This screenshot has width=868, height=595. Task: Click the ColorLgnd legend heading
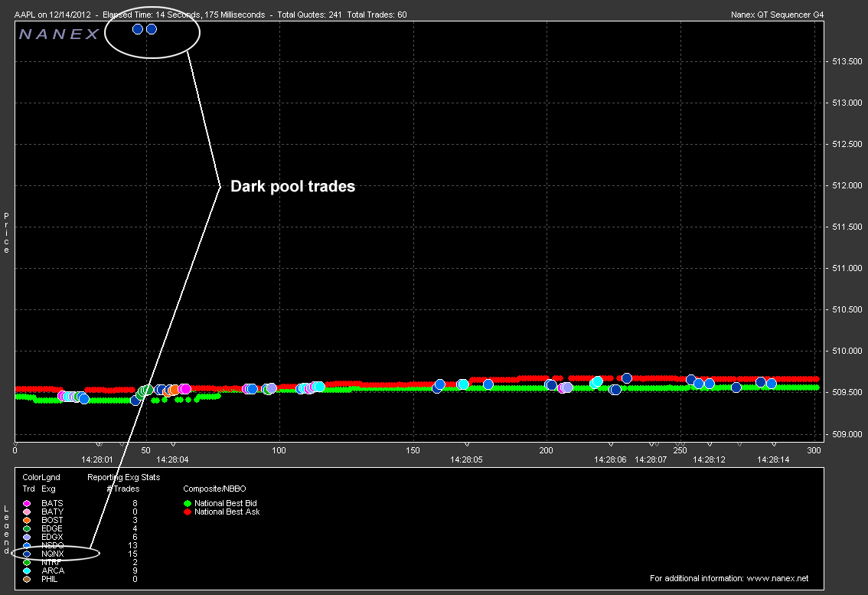pos(41,478)
